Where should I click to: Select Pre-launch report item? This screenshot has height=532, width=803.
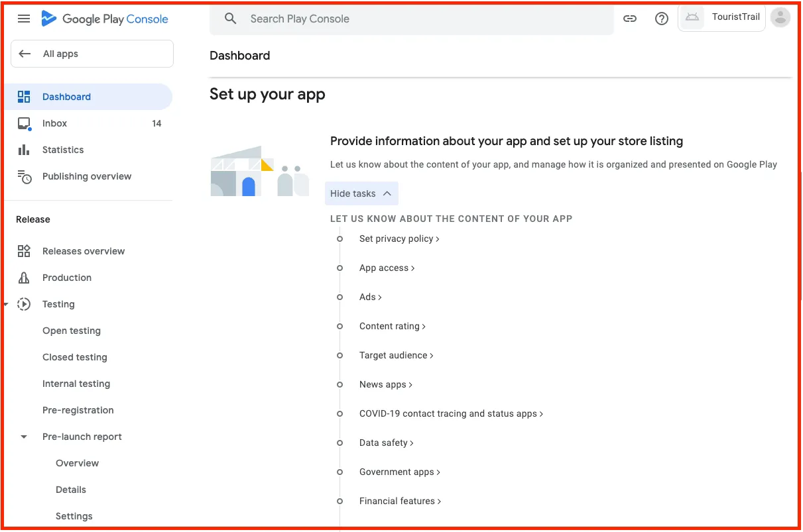[x=82, y=437]
